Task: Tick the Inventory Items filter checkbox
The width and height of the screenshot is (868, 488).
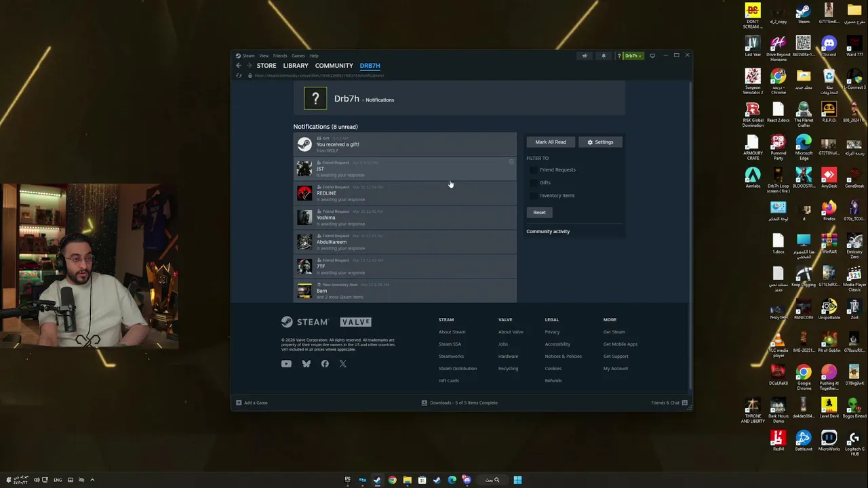Action: coord(533,196)
